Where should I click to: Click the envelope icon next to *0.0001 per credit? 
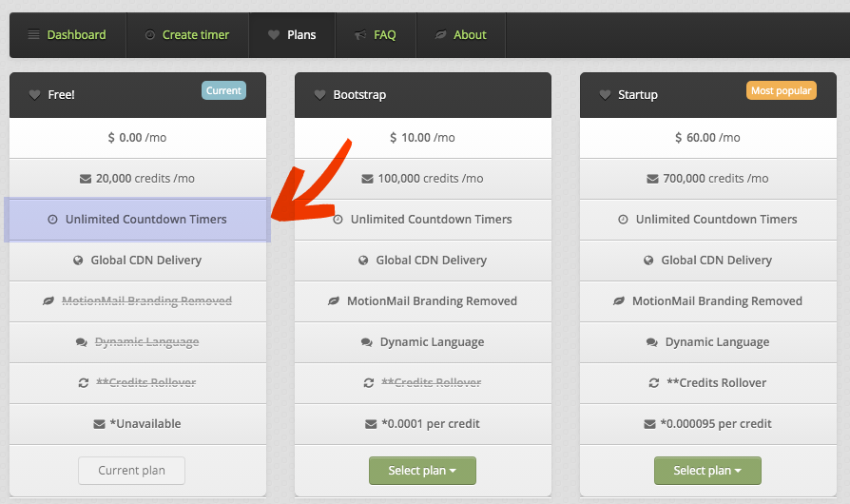(x=371, y=424)
